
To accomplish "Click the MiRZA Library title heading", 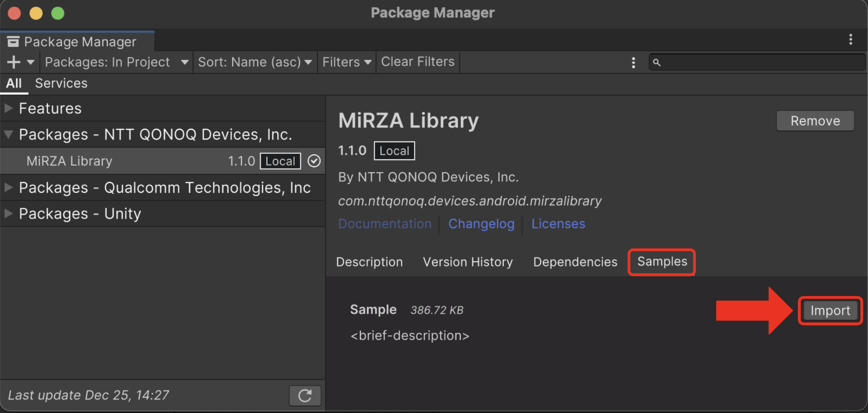I will coord(408,120).
